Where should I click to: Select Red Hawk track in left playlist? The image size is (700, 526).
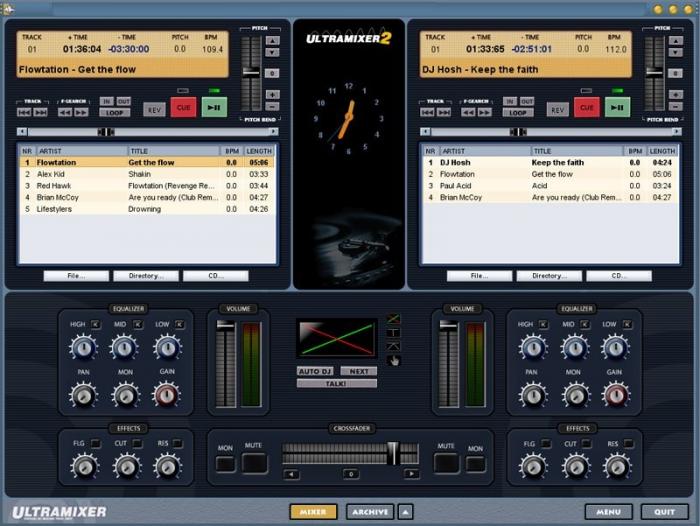coord(147,186)
